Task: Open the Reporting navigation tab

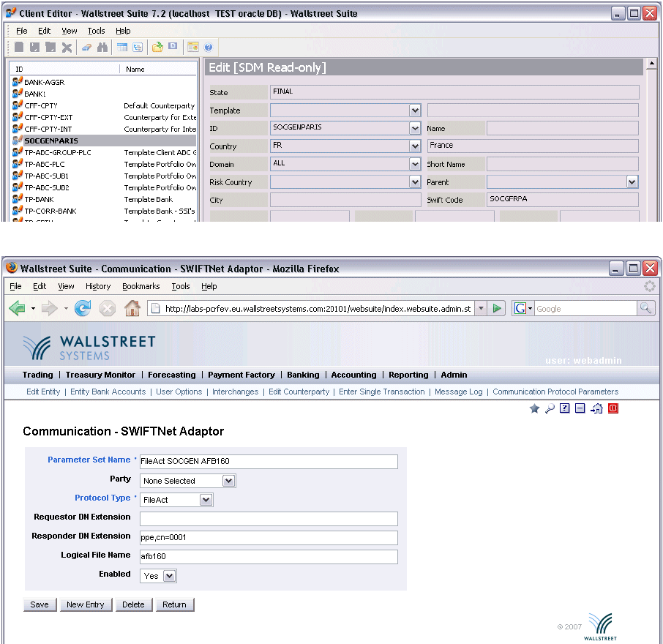Action: click(x=408, y=375)
